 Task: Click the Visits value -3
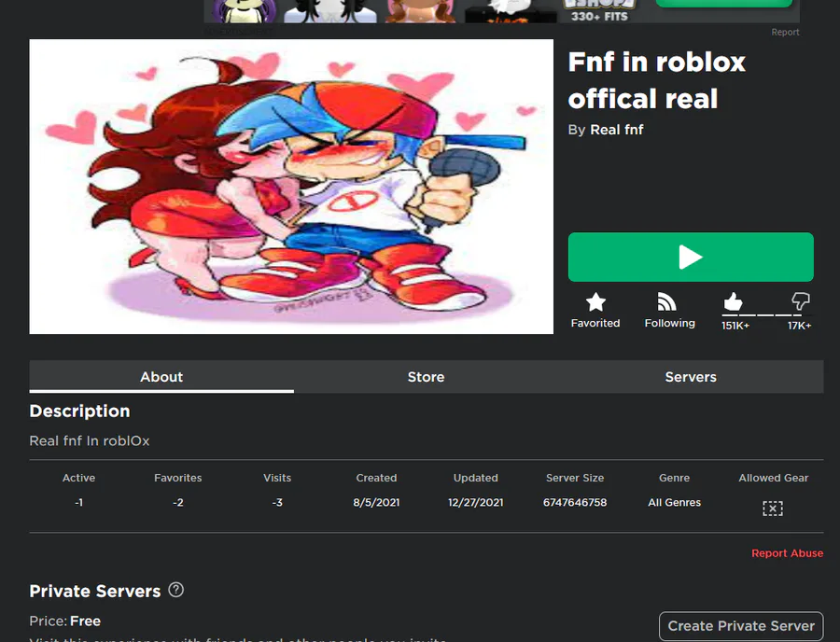(277, 502)
